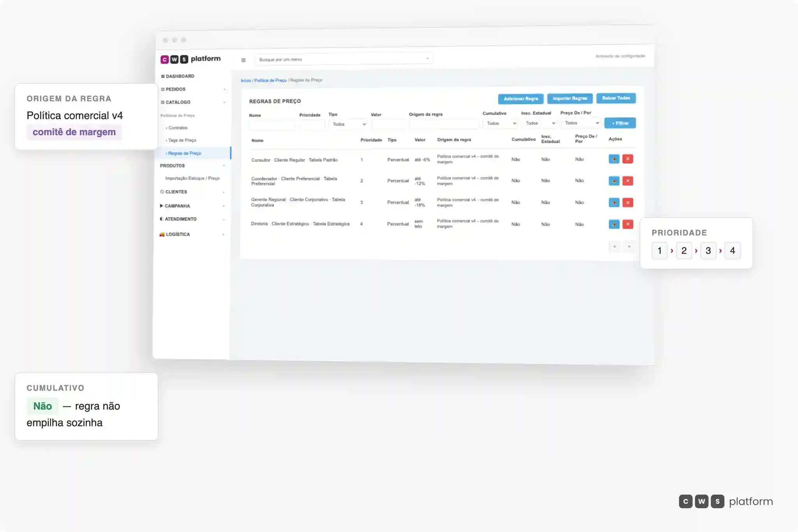
Task: Open the Insc. Estadual filter dropdown
Action: click(x=540, y=123)
